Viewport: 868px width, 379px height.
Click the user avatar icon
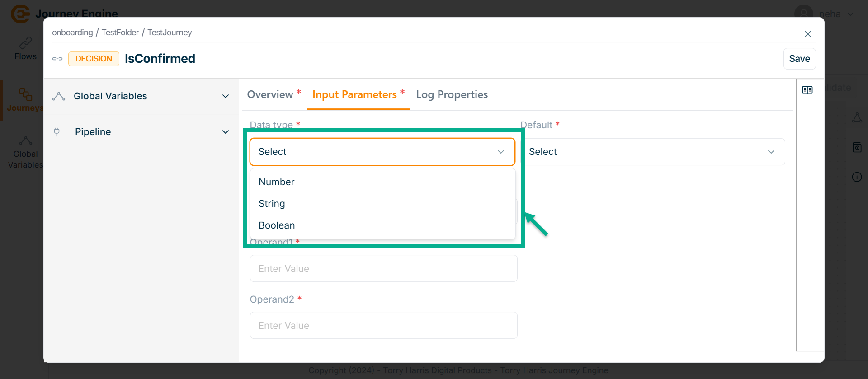(x=803, y=14)
